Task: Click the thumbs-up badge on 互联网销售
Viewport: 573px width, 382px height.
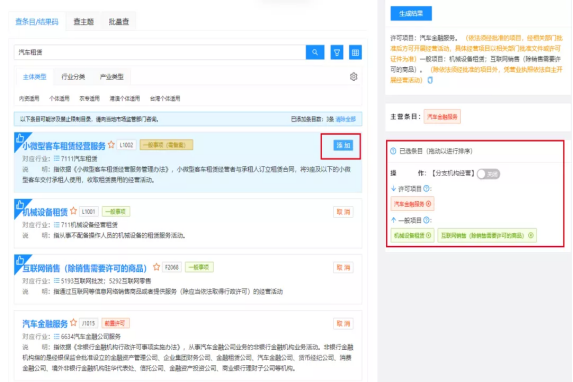Action: pos(20,260)
